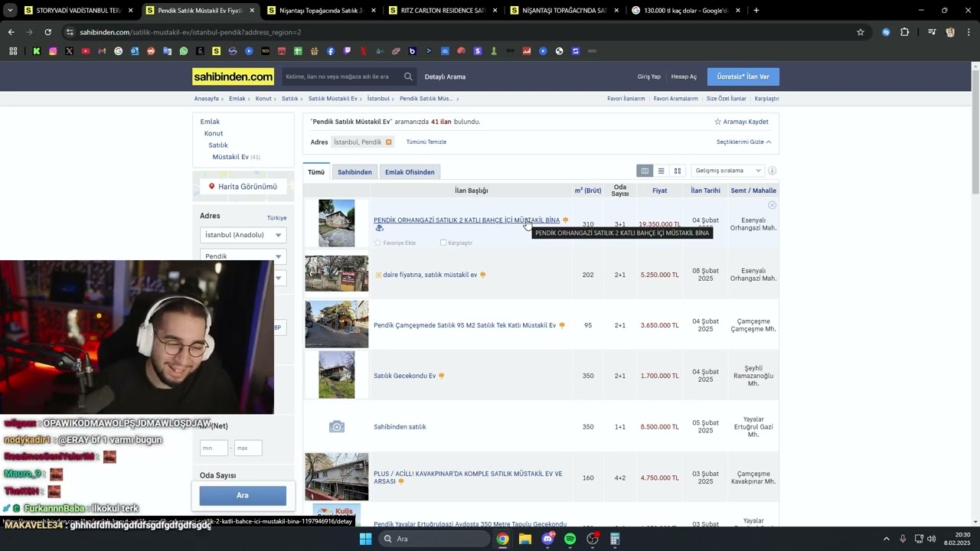Open the Pendik district dropdown

tap(243, 256)
